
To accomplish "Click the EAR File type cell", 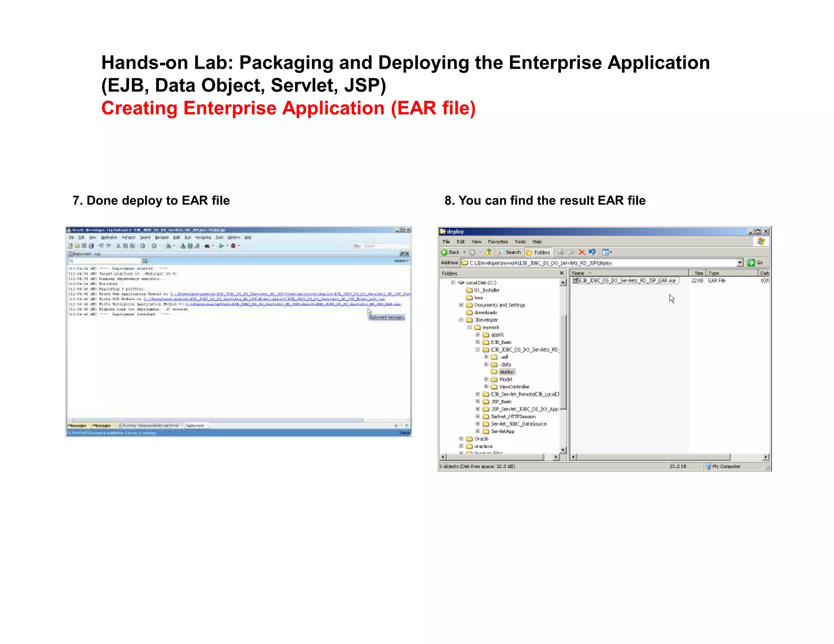I will (x=717, y=281).
